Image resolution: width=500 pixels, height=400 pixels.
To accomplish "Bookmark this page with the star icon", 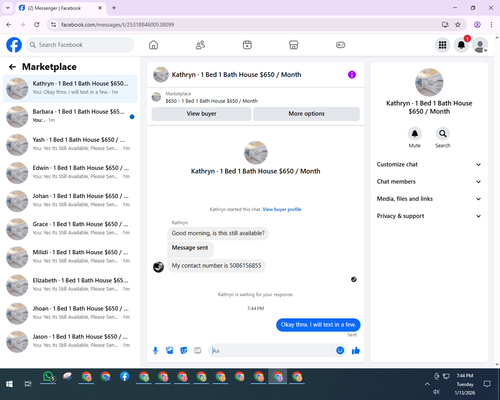I will [458, 25].
